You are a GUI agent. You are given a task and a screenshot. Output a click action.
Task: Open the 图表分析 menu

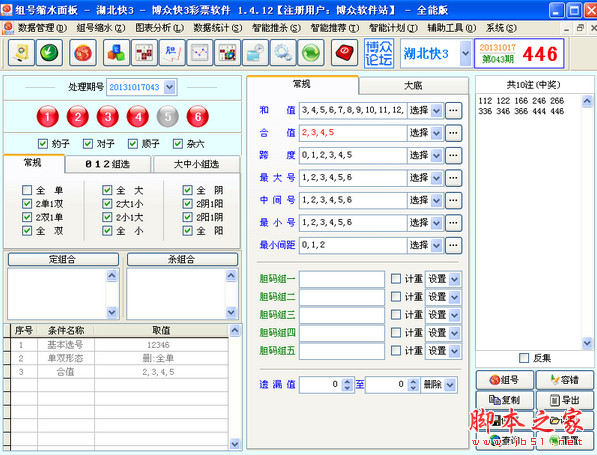pyautogui.click(x=159, y=28)
